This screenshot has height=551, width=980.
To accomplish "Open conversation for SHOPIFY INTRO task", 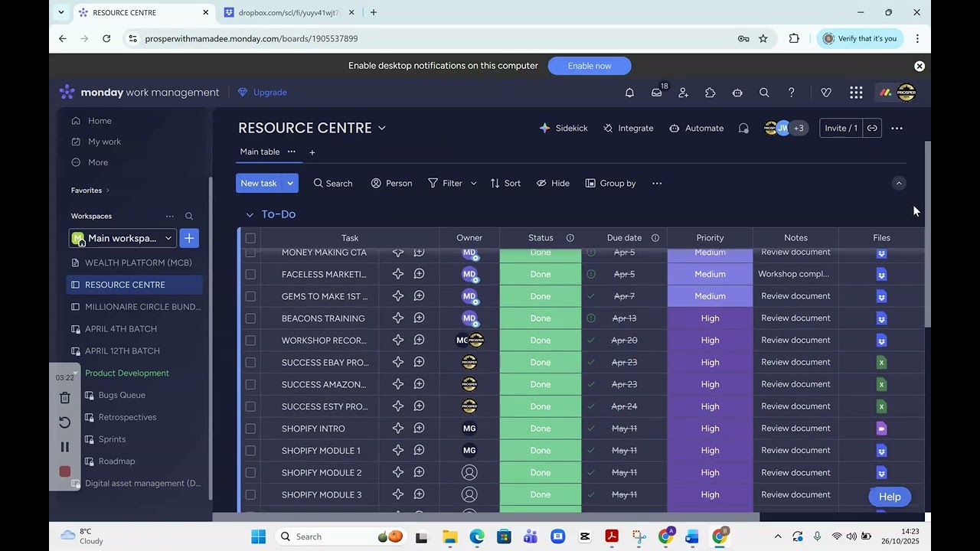I will [x=419, y=429].
